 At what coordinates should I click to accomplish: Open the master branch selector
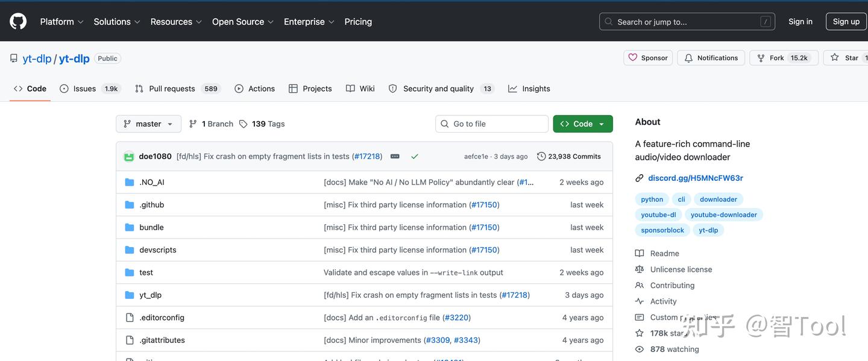pyautogui.click(x=148, y=124)
